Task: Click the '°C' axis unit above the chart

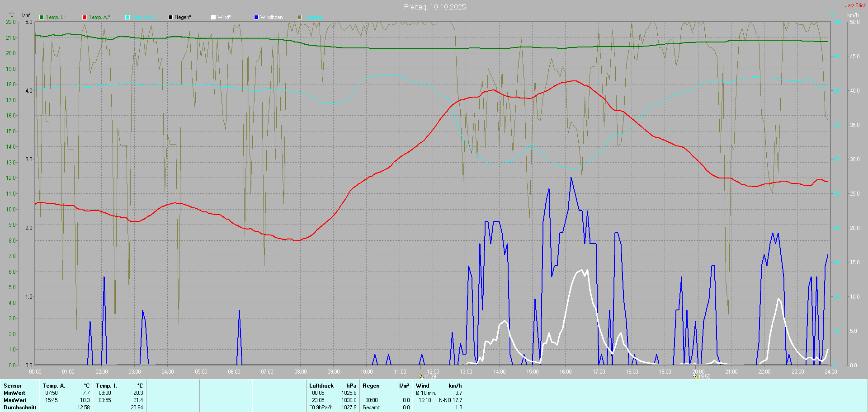Action: pyautogui.click(x=12, y=15)
